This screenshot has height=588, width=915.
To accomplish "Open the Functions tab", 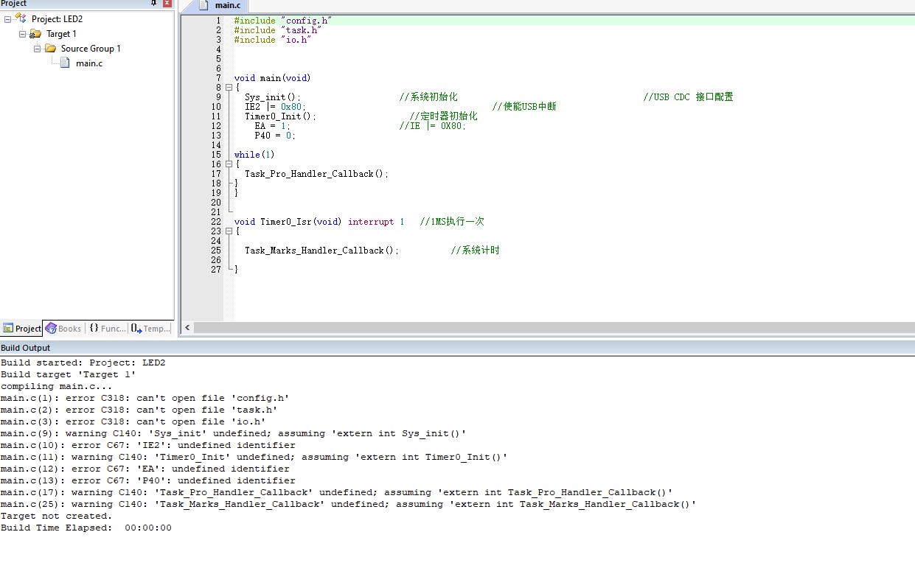I will [x=108, y=329].
